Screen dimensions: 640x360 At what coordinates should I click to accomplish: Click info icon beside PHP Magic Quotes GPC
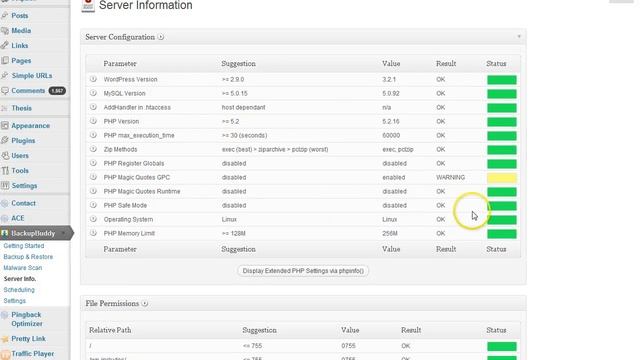pyautogui.click(x=93, y=177)
